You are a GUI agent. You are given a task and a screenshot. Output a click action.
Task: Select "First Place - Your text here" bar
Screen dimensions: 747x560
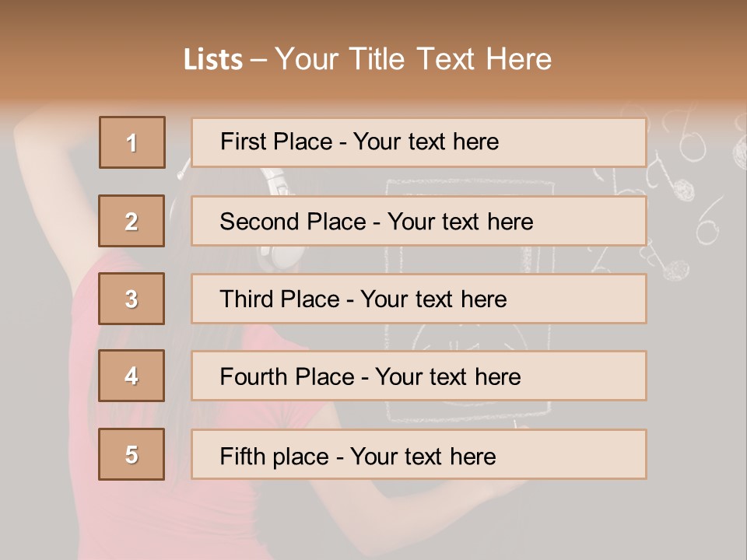pos(419,142)
